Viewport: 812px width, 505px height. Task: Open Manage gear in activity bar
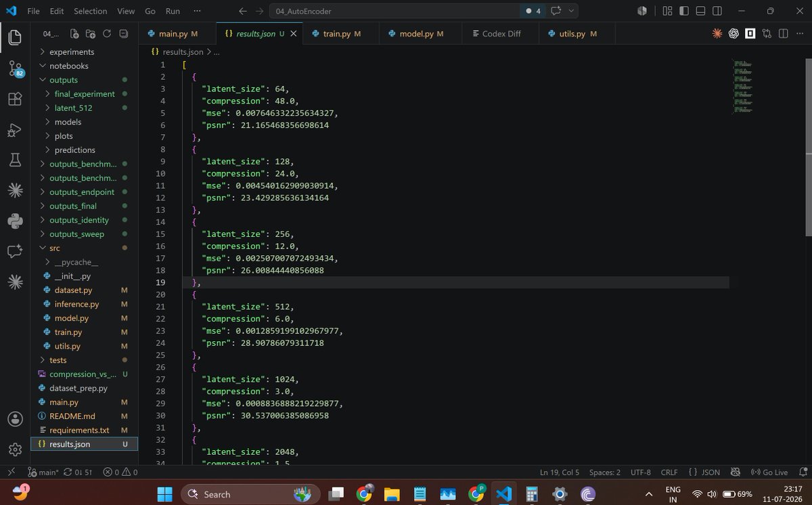point(15,449)
